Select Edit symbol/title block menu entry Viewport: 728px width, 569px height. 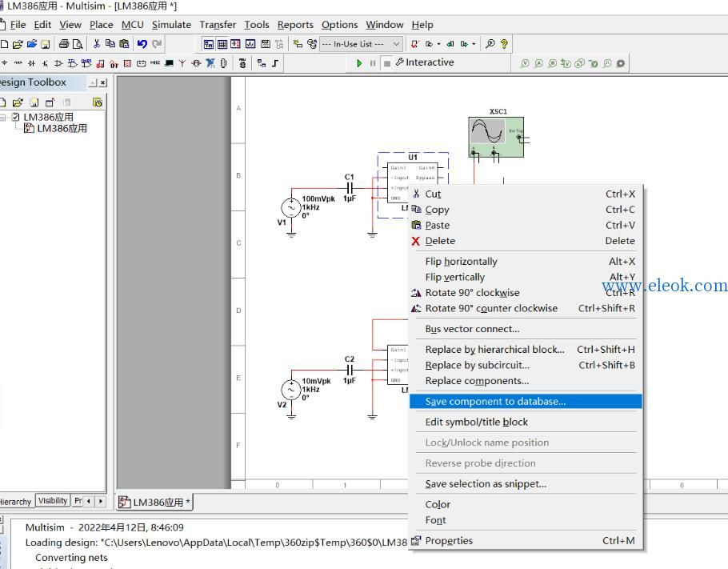point(476,422)
